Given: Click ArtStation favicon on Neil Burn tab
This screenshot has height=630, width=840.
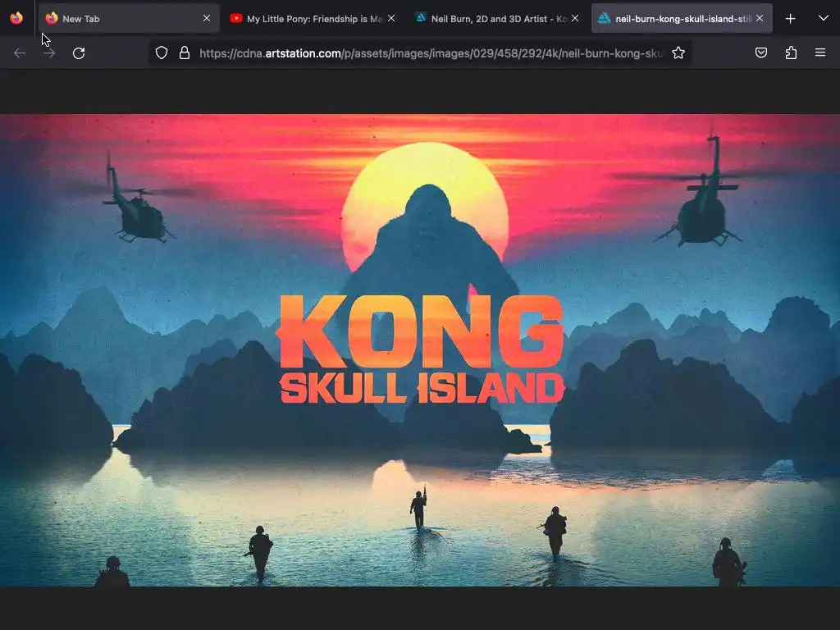Looking at the screenshot, I should pos(421,18).
